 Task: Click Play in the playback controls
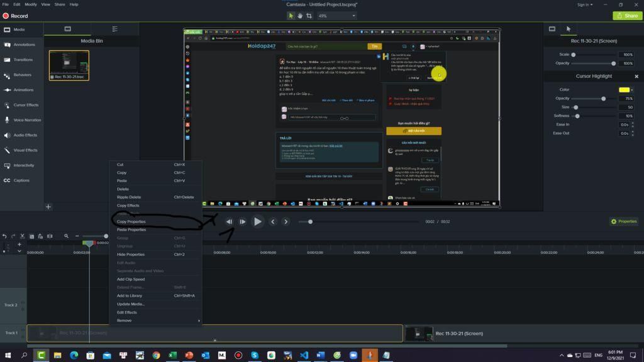click(257, 222)
